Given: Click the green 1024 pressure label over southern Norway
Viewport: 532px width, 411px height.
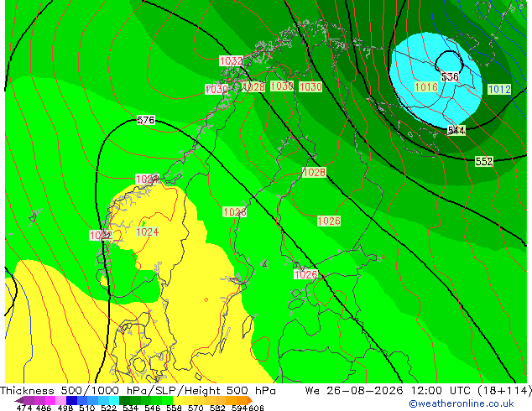Looking at the screenshot, I should 147,232.
